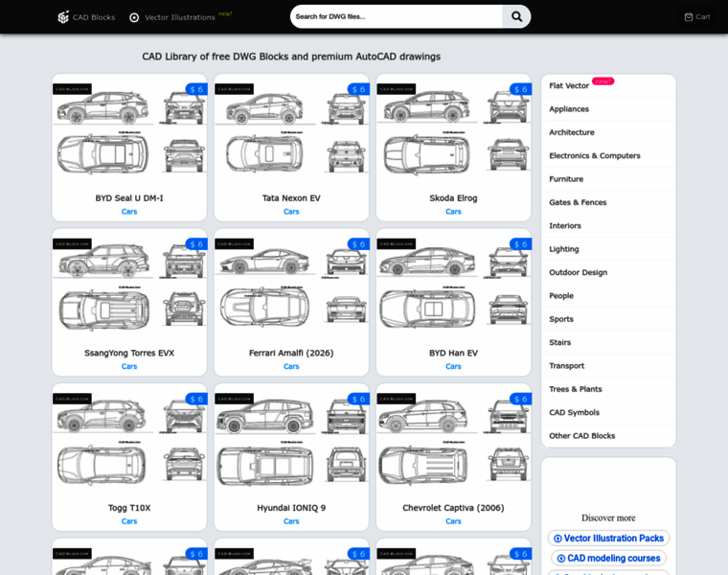Viewport: 728px width, 575px height.
Task: Select the Outdoor Design category
Action: point(608,272)
